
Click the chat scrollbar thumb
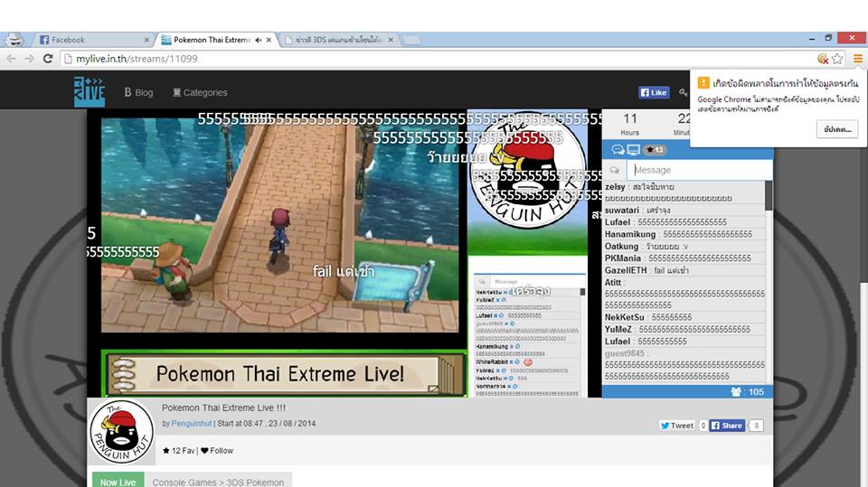pos(769,195)
